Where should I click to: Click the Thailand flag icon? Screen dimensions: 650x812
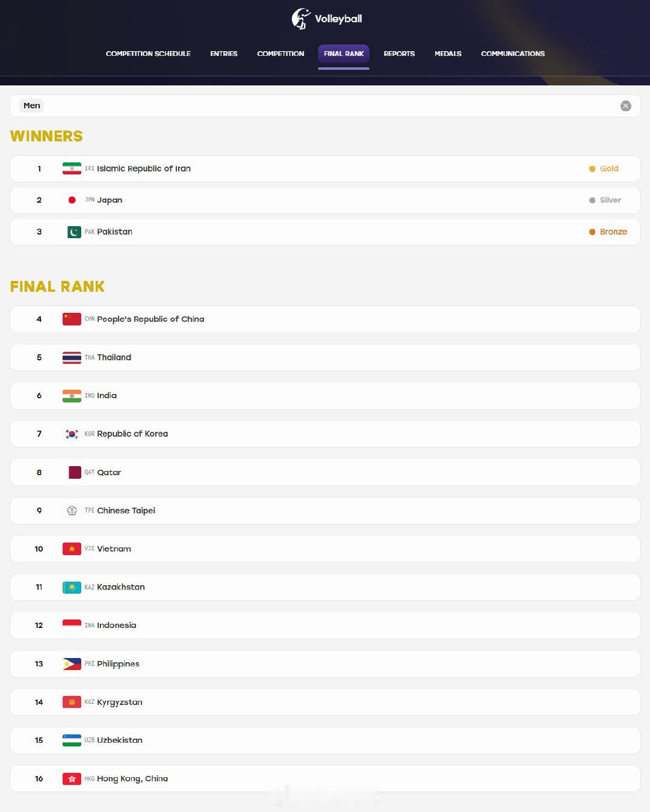pyautogui.click(x=72, y=357)
